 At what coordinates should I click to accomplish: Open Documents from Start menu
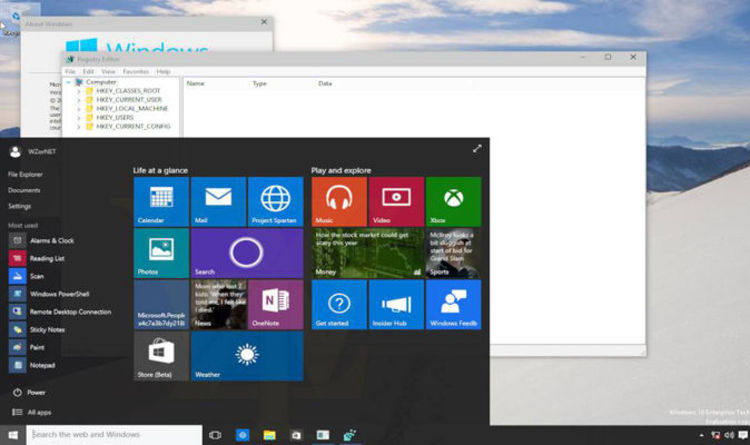click(x=24, y=190)
